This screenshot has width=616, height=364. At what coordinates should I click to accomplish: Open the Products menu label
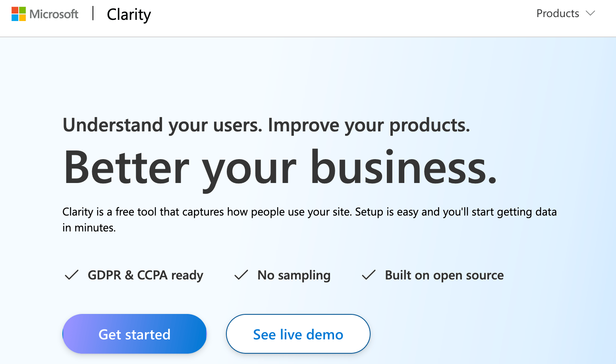tap(558, 13)
